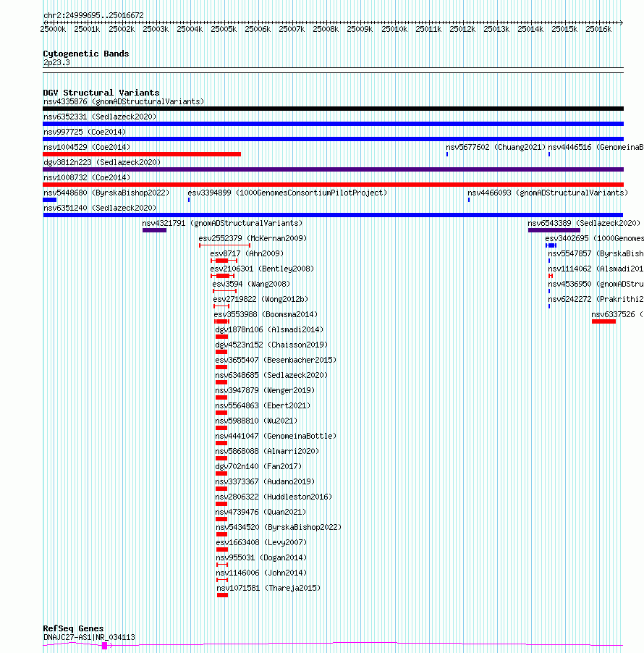Image resolution: width=644 pixels, height=653 pixels.
Task: Select the nsv5868088 (Almarri2020) label
Action: [267, 451]
